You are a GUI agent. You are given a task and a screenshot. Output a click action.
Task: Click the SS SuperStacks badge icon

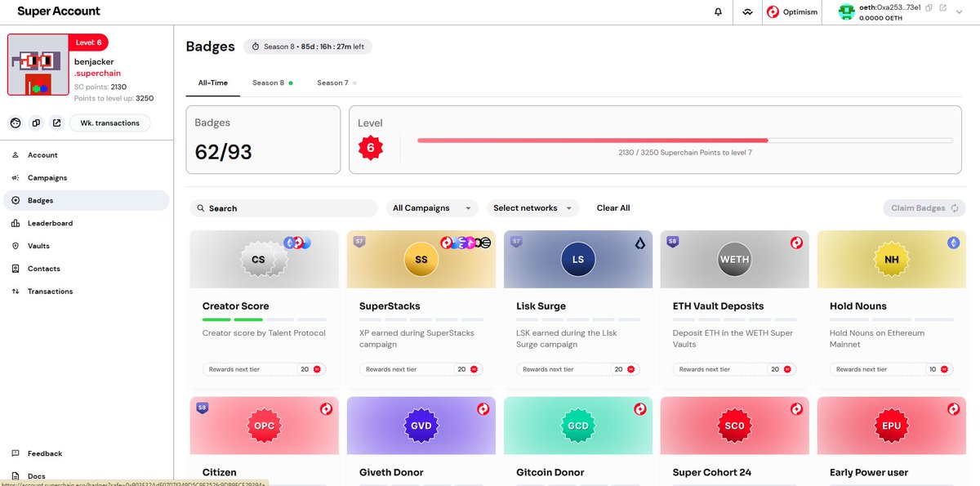pos(421,259)
